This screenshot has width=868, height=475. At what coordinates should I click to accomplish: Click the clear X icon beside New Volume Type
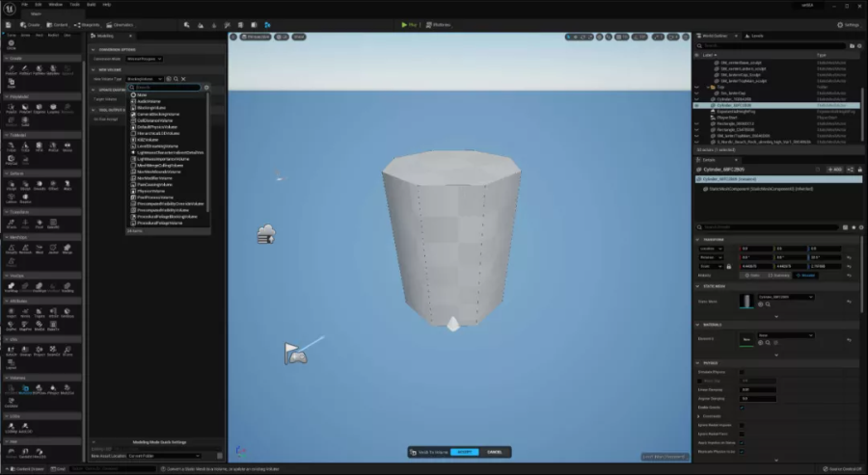point(184,79)
